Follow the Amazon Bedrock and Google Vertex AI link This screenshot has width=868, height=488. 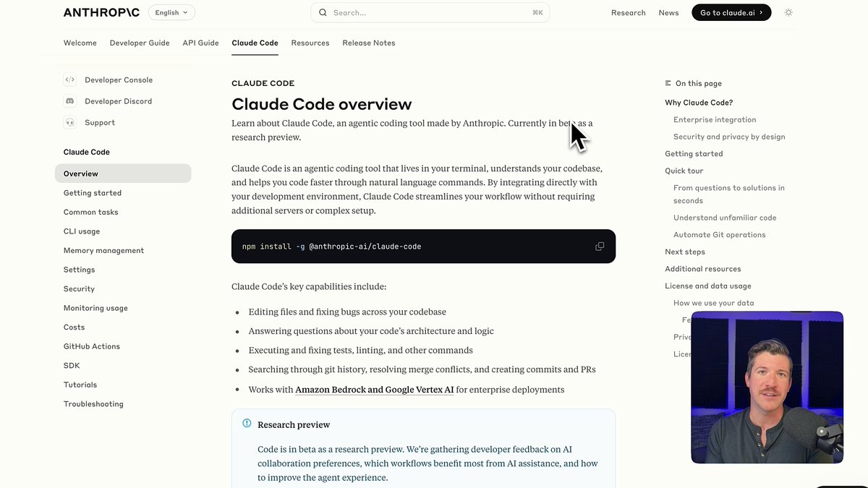375,390
